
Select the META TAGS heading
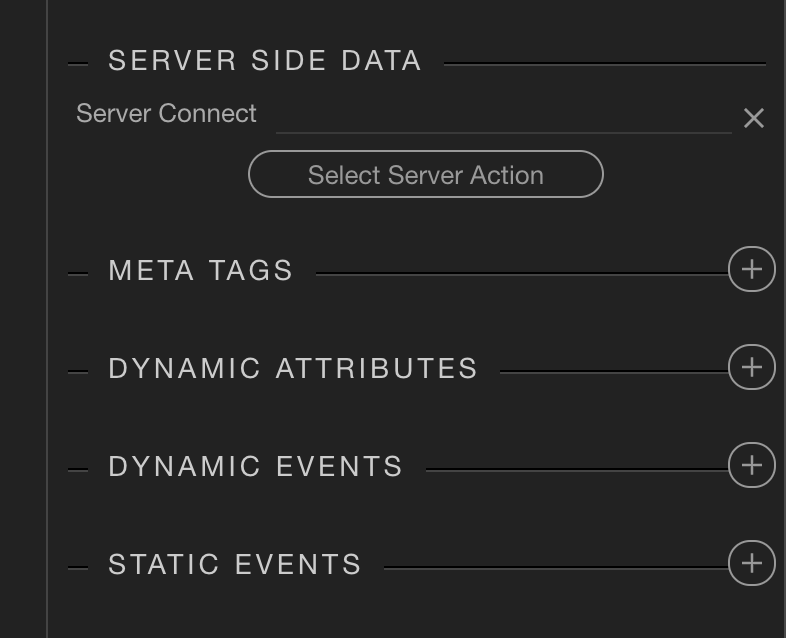[200, 271]
